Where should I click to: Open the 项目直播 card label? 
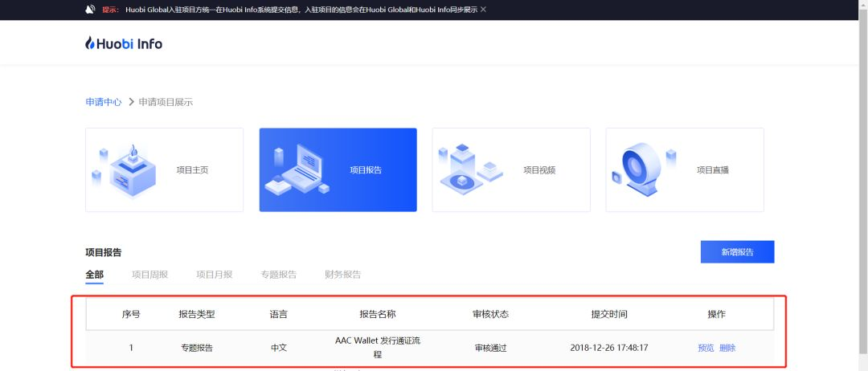pos(713,170)
